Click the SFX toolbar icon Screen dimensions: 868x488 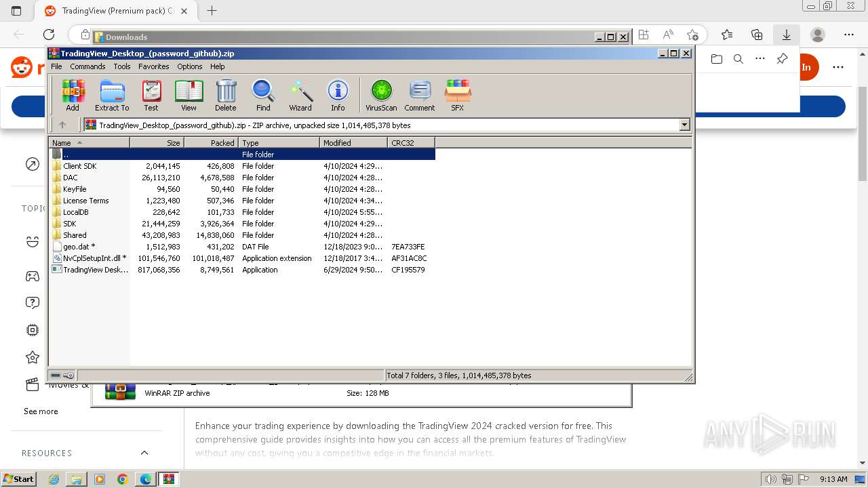[x=458, y=96]
